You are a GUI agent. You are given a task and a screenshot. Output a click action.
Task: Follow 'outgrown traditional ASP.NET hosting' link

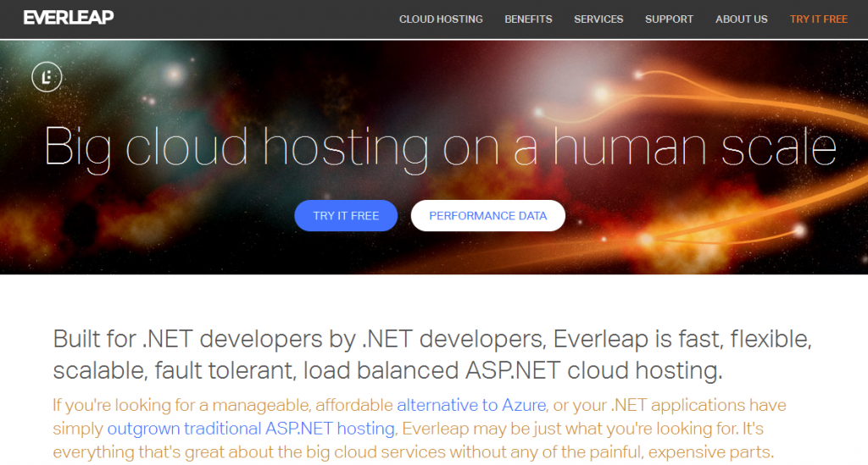pyautogui.click(x=251, y=429)
